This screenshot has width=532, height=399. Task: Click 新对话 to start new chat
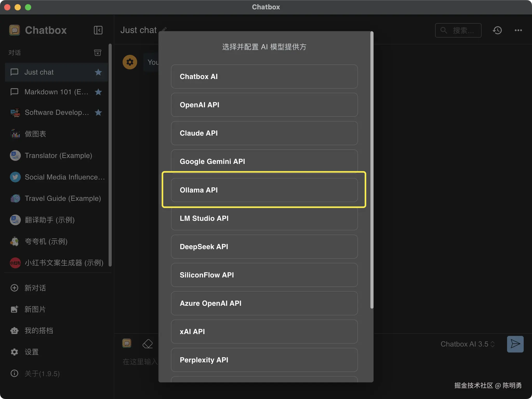pyautogui.click(x=35, y=288)
